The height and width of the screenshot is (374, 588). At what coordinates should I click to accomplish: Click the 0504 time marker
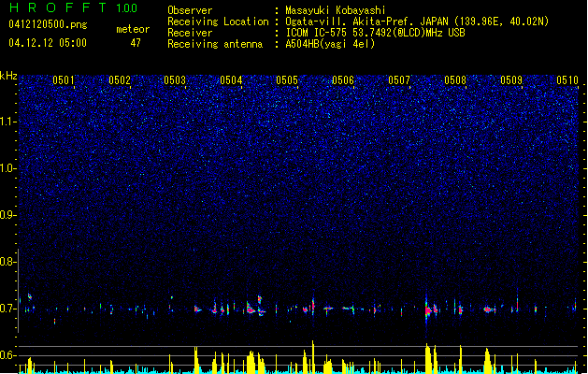click(x=231, y=79)
